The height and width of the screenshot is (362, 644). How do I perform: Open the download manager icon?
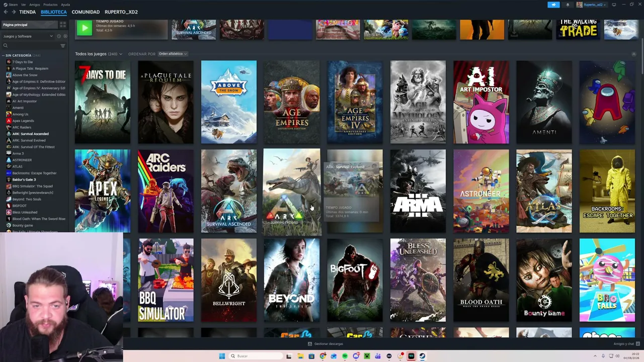click(x=310, y=344)
